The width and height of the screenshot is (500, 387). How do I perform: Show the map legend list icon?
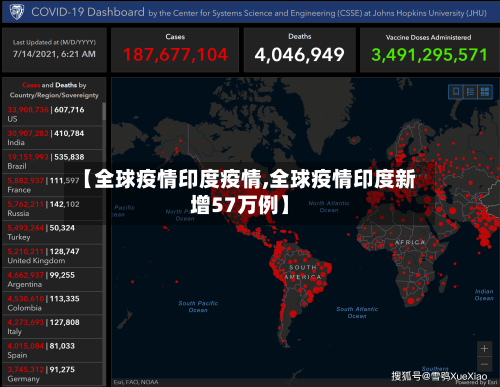470,92
